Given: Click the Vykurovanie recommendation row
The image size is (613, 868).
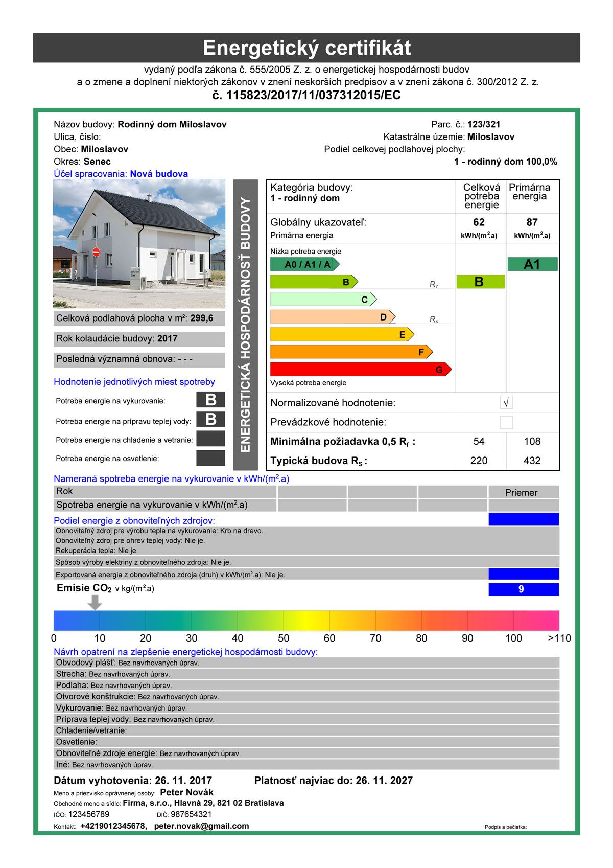Looking at the screenshot, I should point(306,708).
